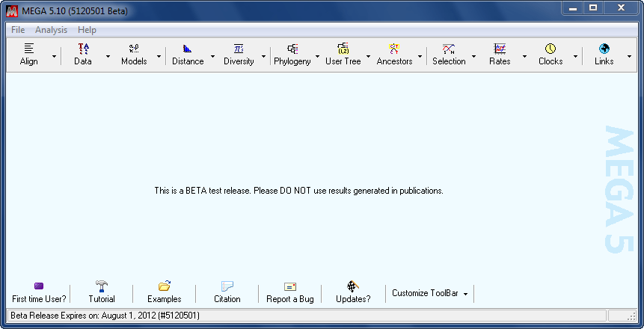The width and height of the screenshot is (644, 329).
Task: Expand the Diversity dropdown arrow
Action: tap(264, 56)
